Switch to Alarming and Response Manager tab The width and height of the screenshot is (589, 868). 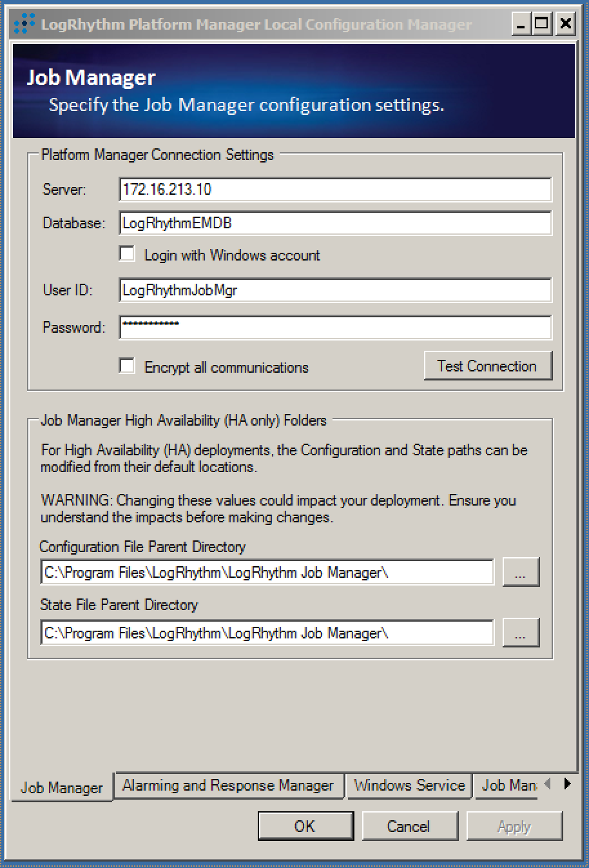click(x=228, y=785)
